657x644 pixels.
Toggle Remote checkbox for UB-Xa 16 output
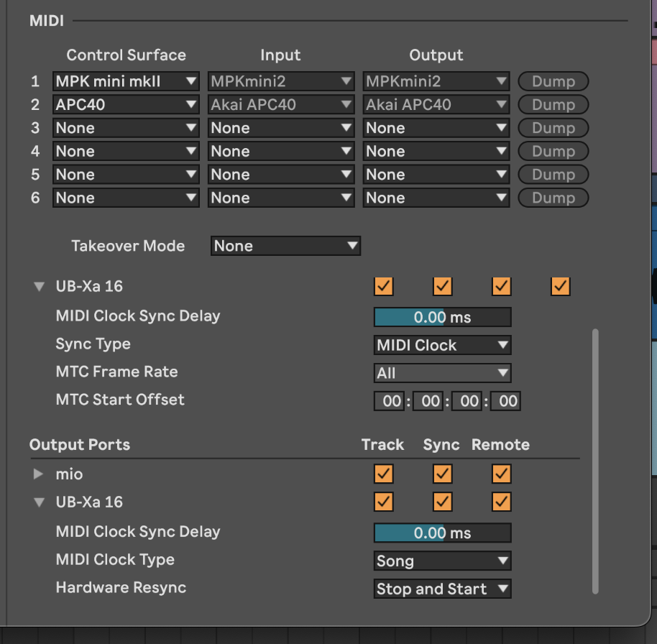(502, 502)
